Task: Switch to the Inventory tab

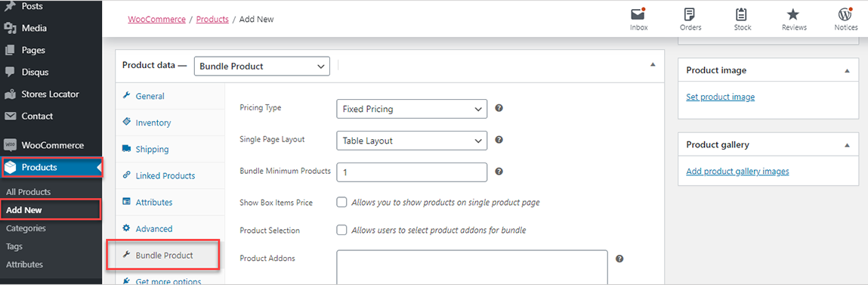Action: pos(170,122)
